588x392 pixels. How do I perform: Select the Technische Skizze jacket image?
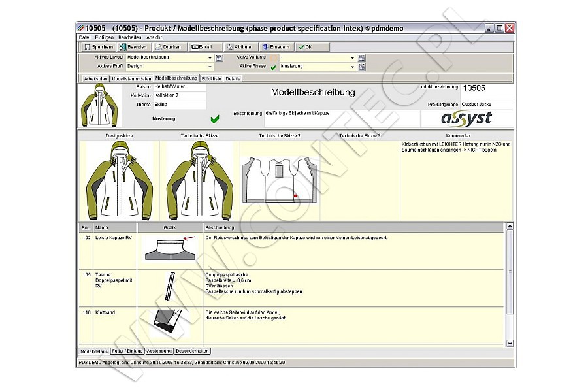coord(199,180)
